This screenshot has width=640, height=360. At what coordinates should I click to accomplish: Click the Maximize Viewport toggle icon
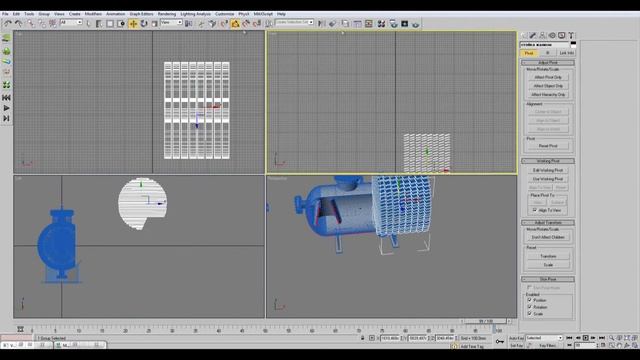point(635,345)
